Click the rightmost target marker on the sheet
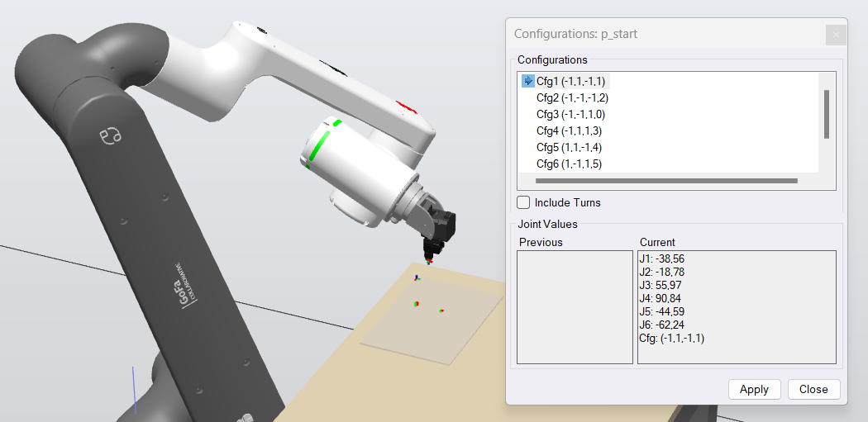This screenshot has height=422, width=868. pos(441,311)
